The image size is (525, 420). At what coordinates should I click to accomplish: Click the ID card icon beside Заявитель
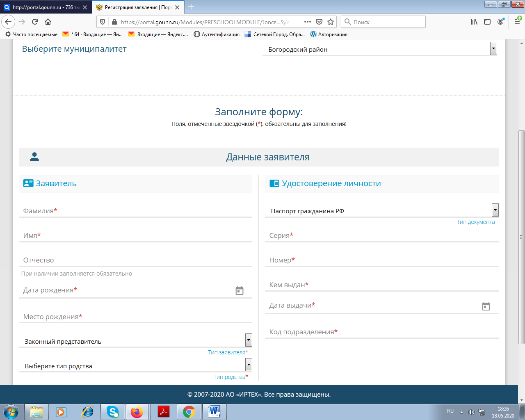click(28, 183)
